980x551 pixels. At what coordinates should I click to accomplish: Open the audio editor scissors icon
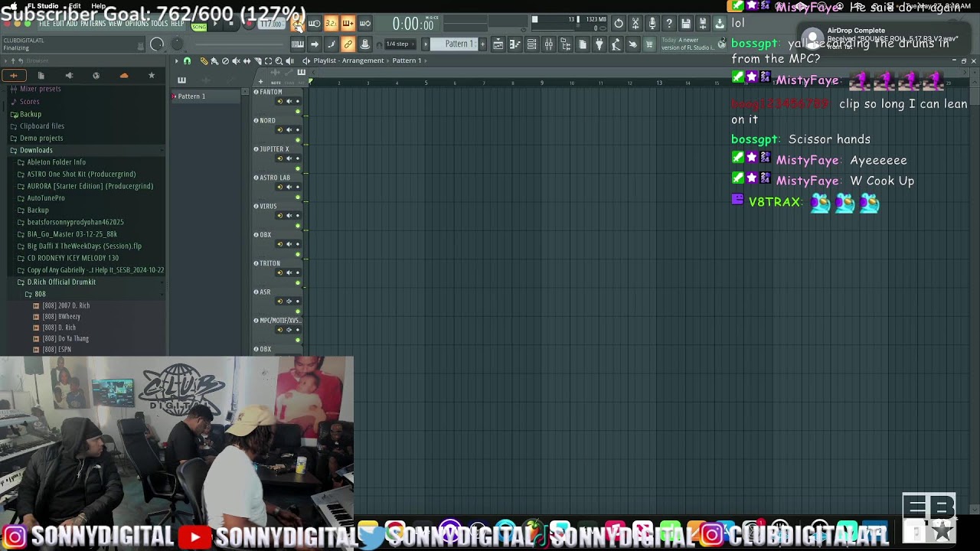click(x=635, y=23)
